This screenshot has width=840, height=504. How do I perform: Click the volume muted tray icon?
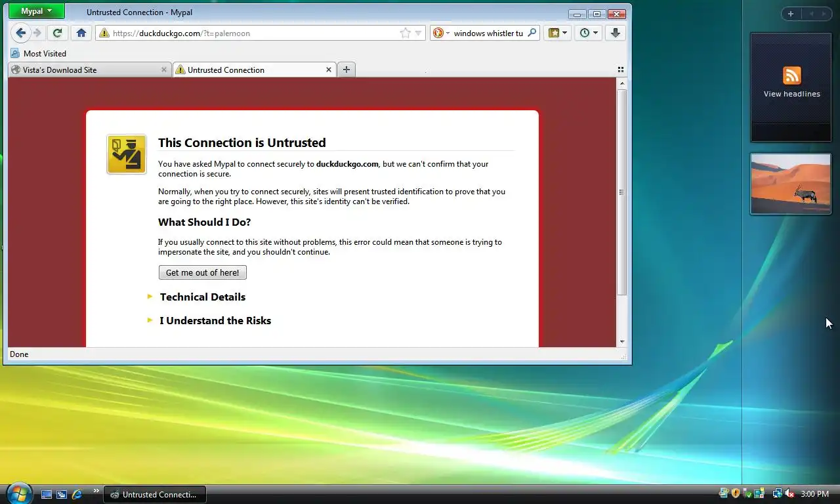coord(789,493)
